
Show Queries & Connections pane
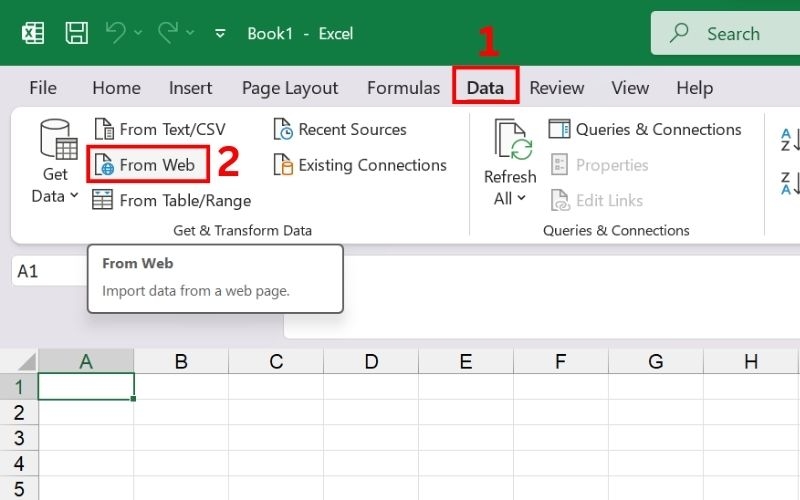(x=645, y=130)
